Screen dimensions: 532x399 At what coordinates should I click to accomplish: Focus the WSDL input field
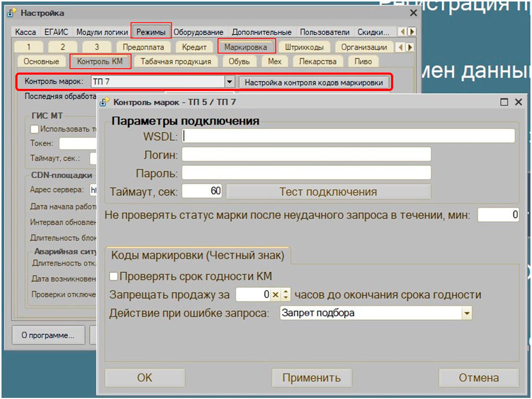click(348, 136)
